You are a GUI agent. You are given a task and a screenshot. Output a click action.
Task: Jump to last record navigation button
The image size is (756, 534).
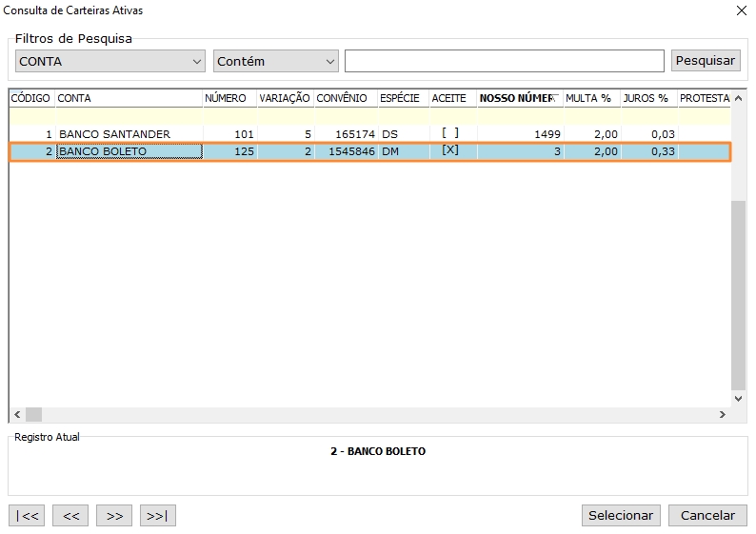[158, 515]
